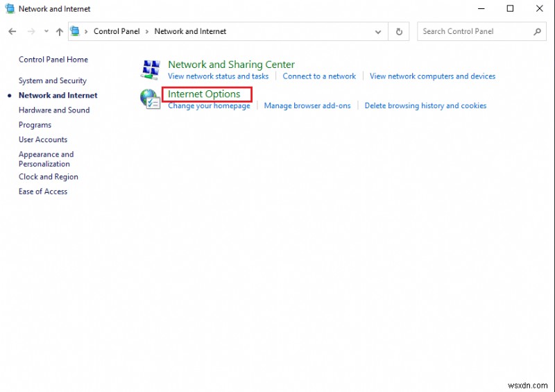Screen dimensions: 555x392
Task: Open Network and Sharing Center heading
Action: coord(231,65)
